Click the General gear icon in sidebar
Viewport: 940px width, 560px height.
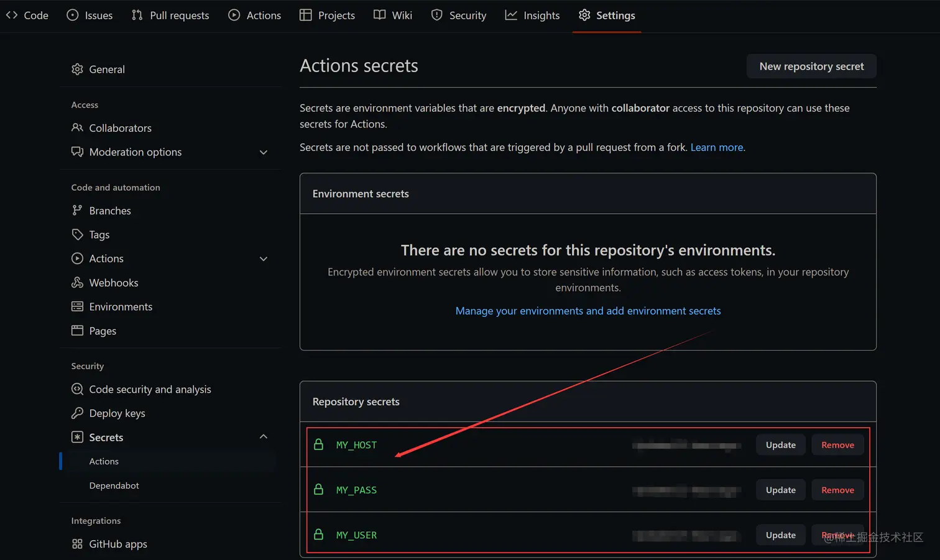point(77,70)
